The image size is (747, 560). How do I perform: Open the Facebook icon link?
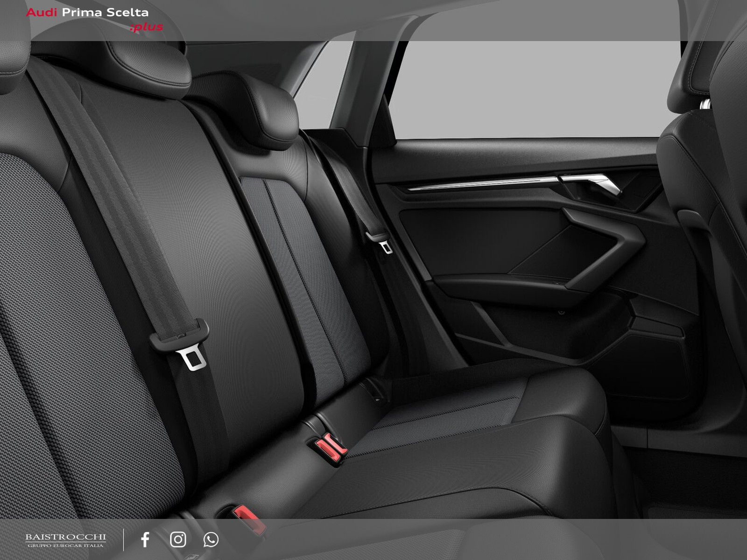[145, 539]
